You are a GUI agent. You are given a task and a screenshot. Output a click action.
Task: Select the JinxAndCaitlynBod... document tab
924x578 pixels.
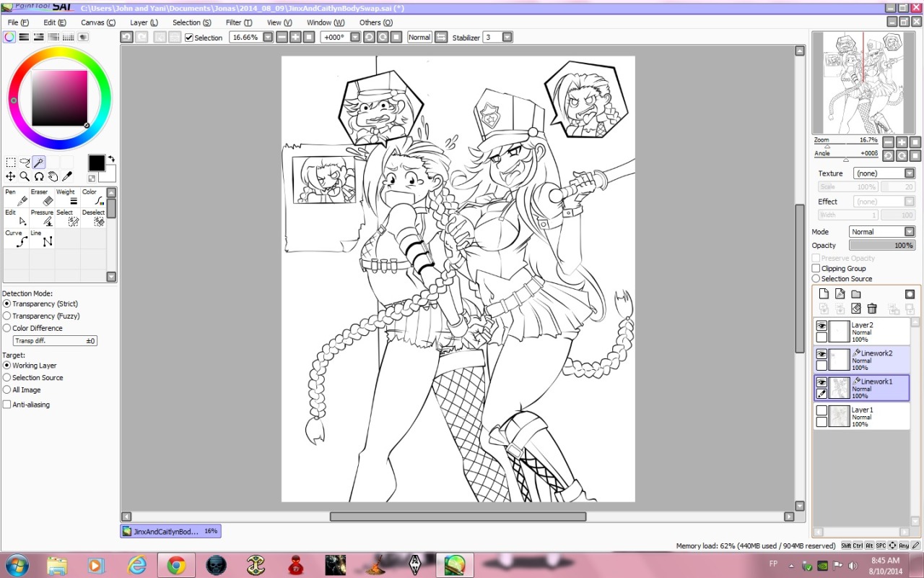click(171, 531)
